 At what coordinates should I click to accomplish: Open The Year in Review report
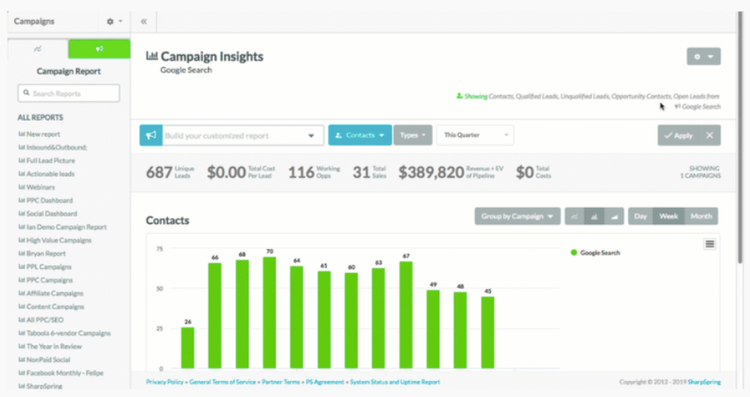(x=50, y=347)
